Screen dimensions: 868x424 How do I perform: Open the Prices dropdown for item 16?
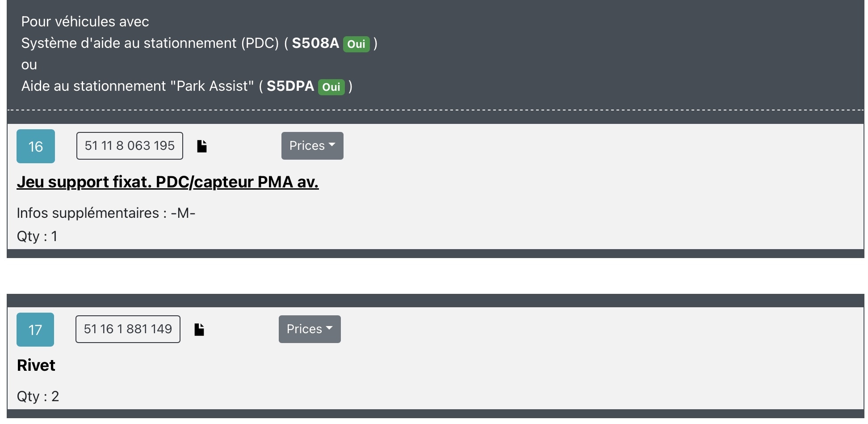[x=312, y=146]
